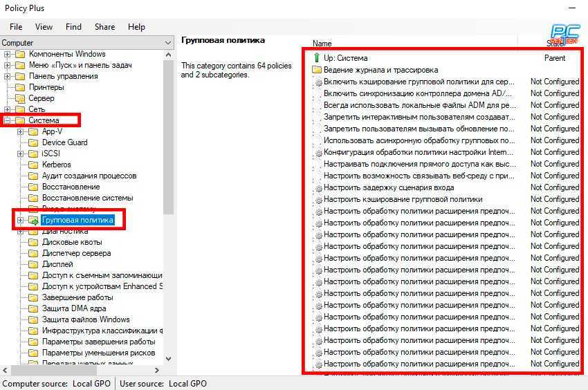Viewport: 588px width, 390px height.
Task: Click the Групповая политика green arrow folder icon
Action: tap(33, 220)
